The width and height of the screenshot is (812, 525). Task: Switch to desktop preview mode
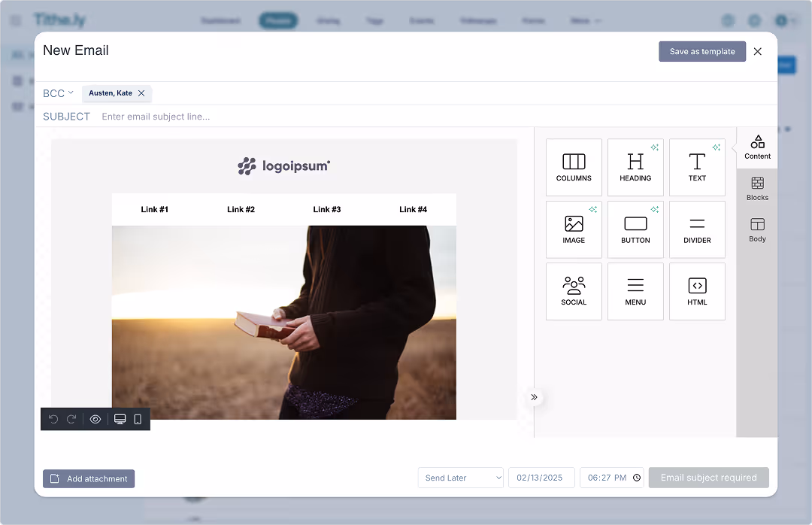(x=120, y=419)
